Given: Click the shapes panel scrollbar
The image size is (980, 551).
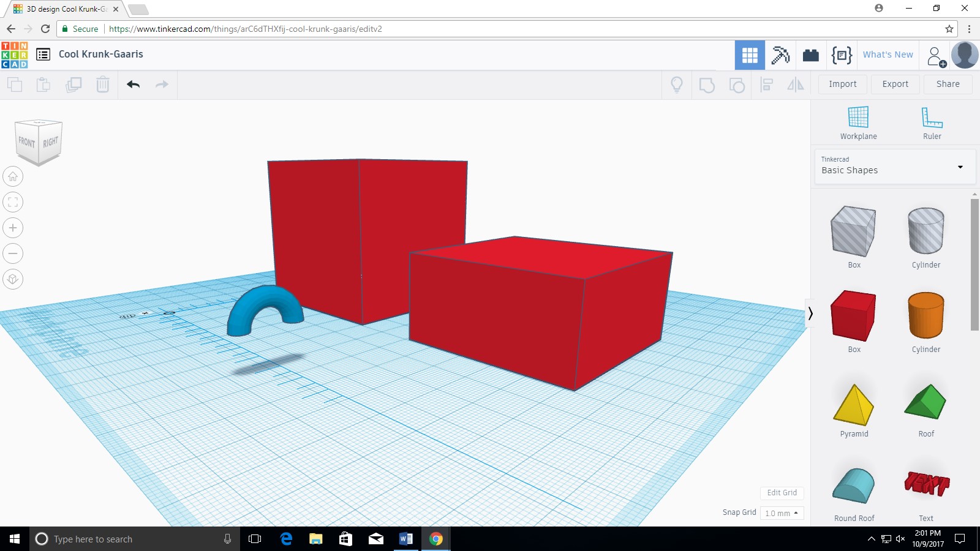Looking at the screenshot, I should [x=974, y=264].
